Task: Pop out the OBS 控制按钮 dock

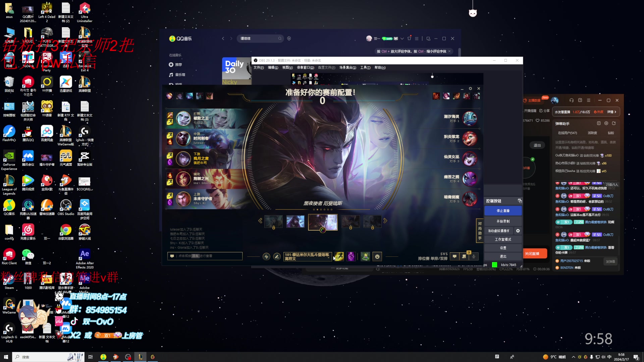Action: click(x=520, y=201)
